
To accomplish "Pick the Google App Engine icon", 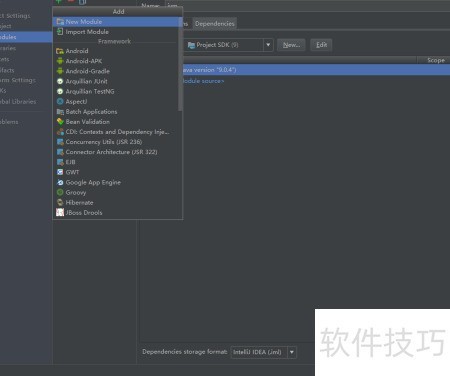I will point(60,182).
